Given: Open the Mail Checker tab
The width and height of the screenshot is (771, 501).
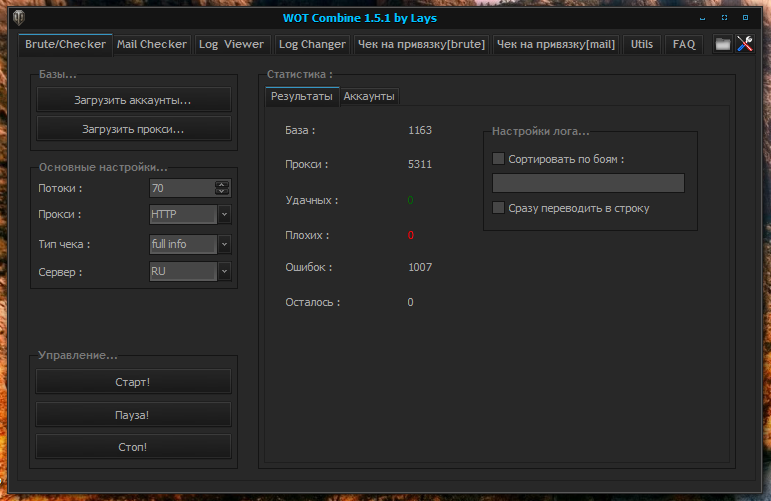Looking at the screenshot, I should 151,44.
